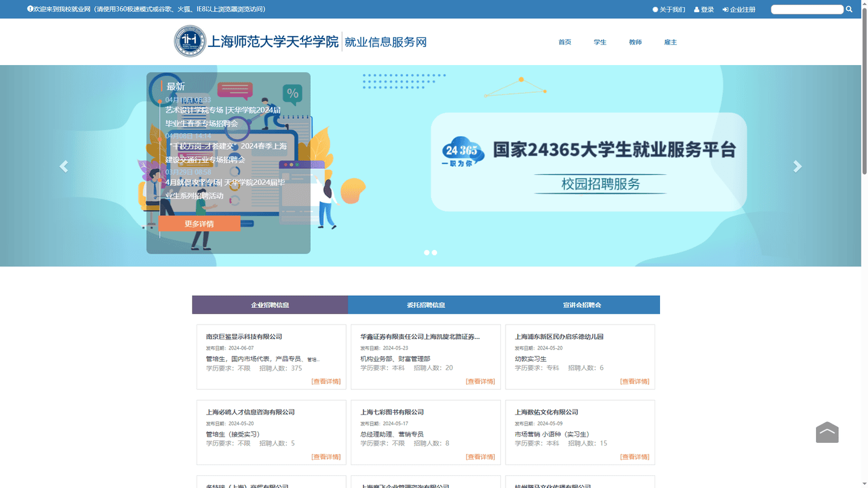Screen dimensions: 868x488
Task: Click position text 管培生（接受实习）
Action: [x=233, y=434]
